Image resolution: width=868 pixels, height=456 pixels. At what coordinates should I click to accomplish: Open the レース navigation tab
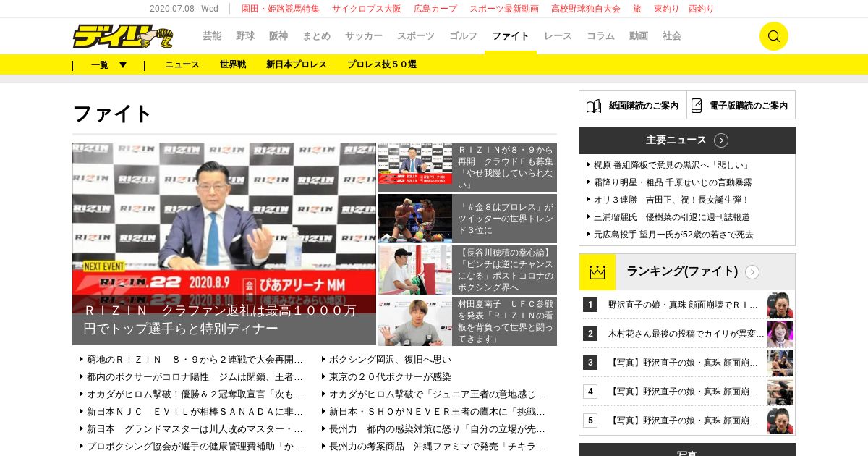pos(558,35)
